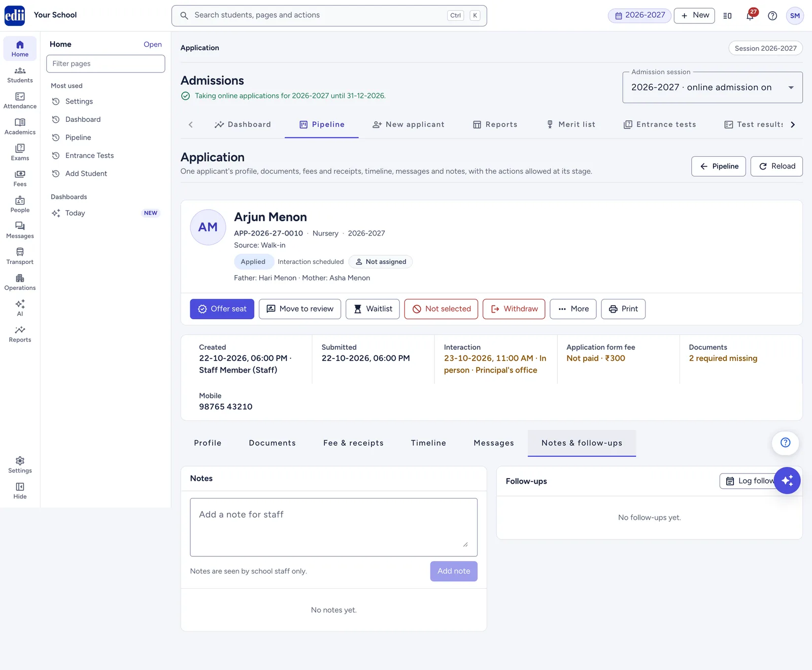The image size is (812, 670).
Task: Open Messages in the left sidebar
Action: (20, 230)
